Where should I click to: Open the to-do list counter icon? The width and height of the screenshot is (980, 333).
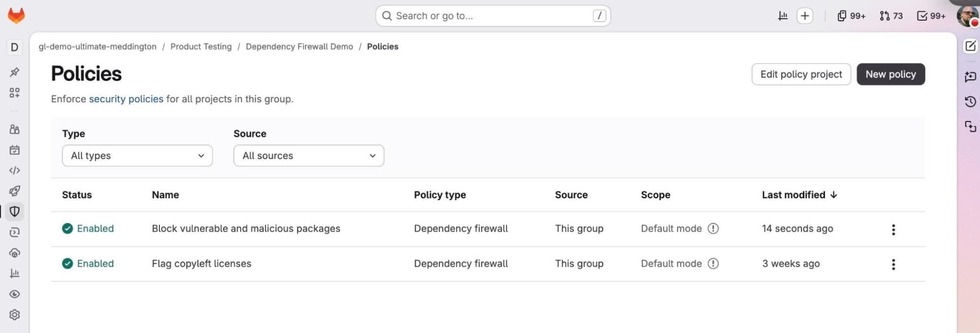(931, 16)
